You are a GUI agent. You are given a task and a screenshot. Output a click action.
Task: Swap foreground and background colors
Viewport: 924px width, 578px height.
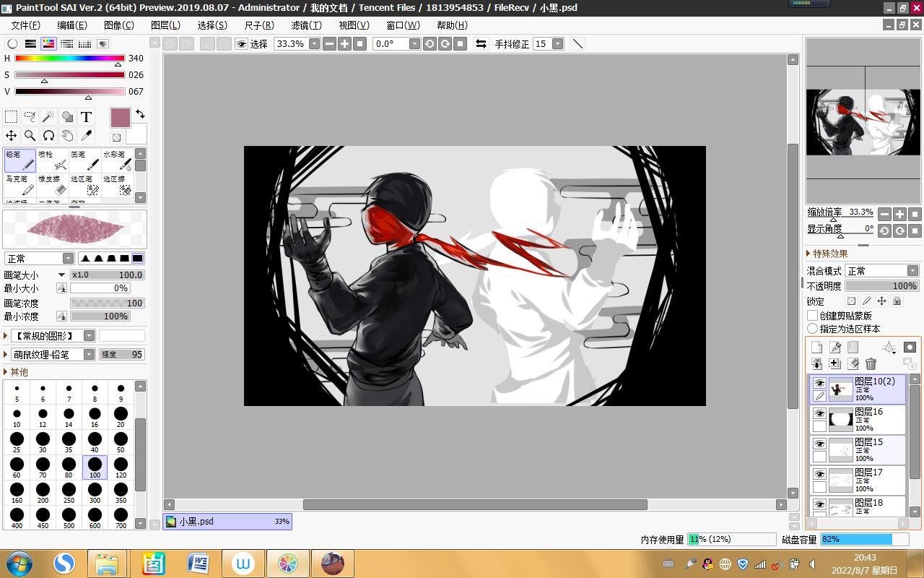[140, 114]
